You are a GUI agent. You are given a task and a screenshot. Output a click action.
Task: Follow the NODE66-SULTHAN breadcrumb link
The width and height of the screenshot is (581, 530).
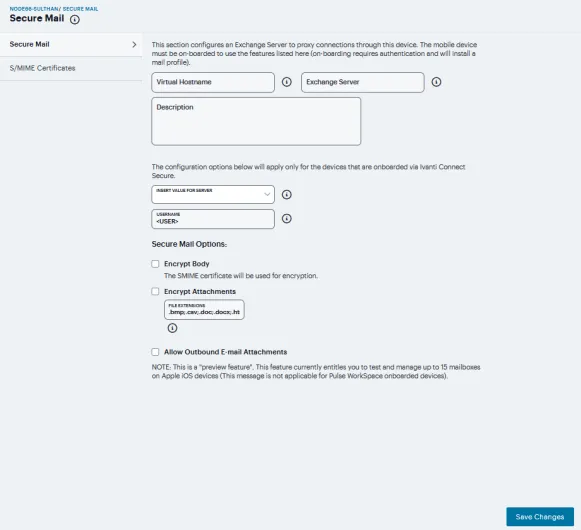[x=34, y=9]
